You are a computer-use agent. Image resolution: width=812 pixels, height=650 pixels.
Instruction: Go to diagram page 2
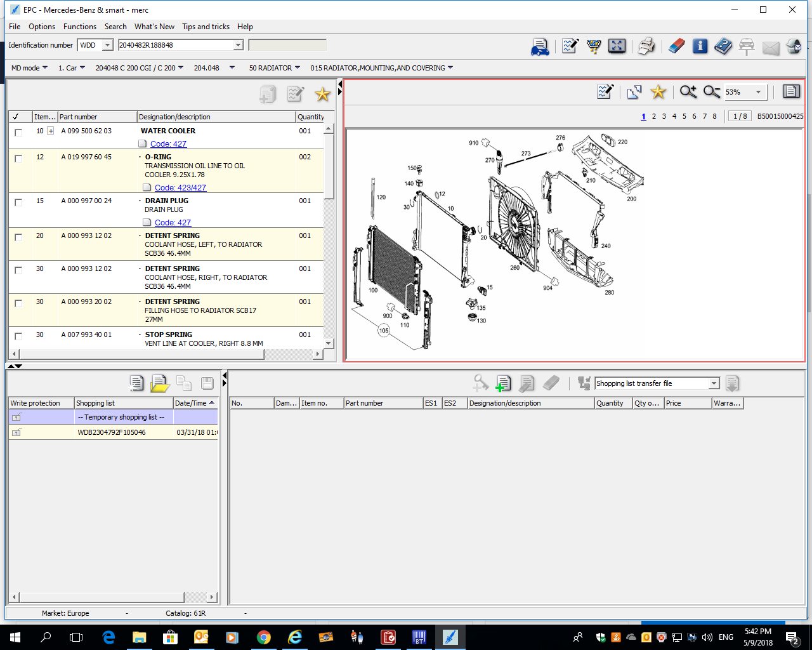coord(653,116)
